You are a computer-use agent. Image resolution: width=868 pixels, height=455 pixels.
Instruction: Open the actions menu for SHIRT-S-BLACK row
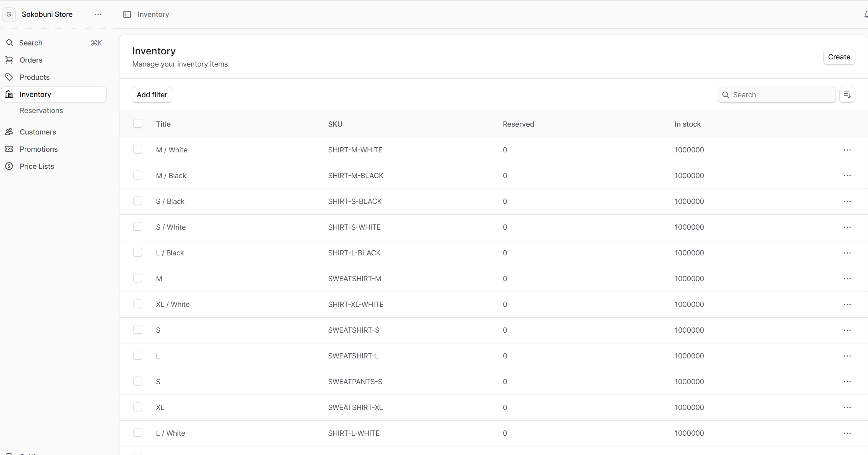847,201
